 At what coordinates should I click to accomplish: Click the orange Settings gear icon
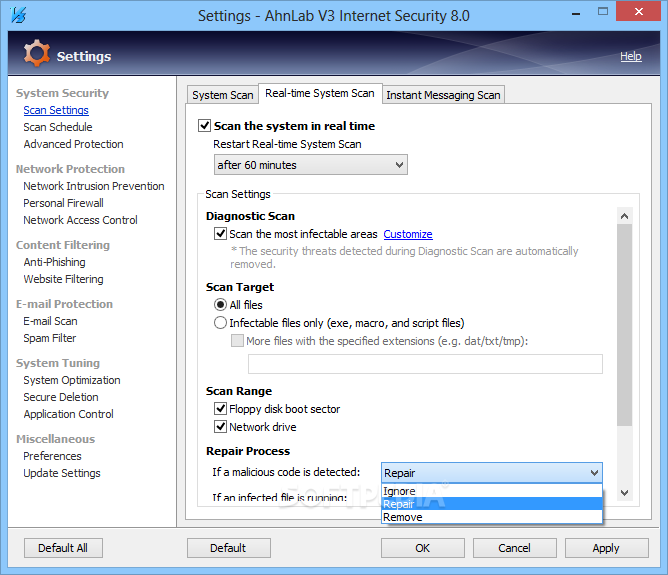pyautogui.click(x=37, y=53)
